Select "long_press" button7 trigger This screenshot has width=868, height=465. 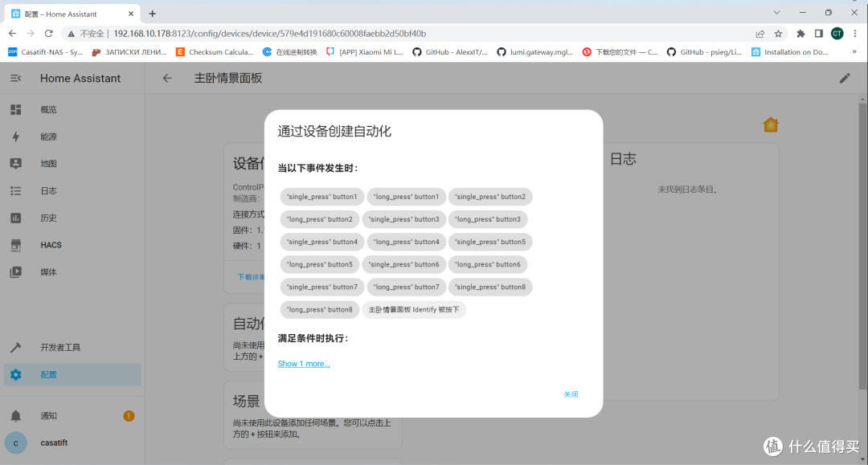(406, 288)
